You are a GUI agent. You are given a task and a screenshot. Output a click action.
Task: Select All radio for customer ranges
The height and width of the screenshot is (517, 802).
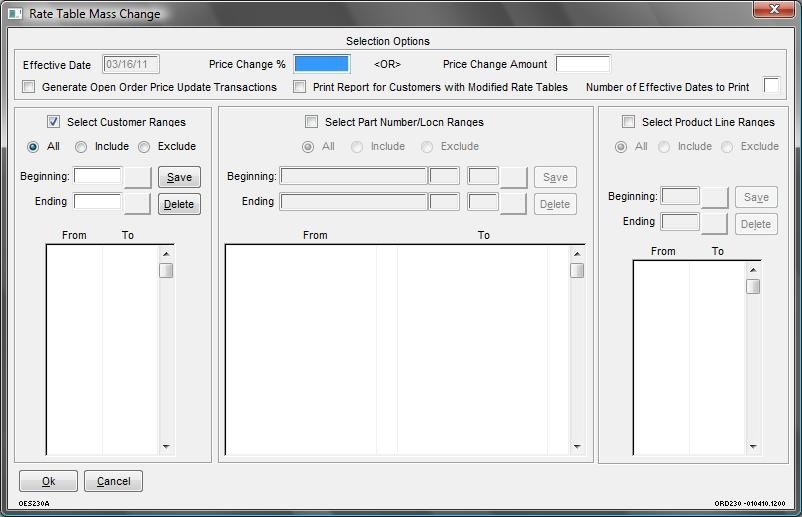click(33, 147)
